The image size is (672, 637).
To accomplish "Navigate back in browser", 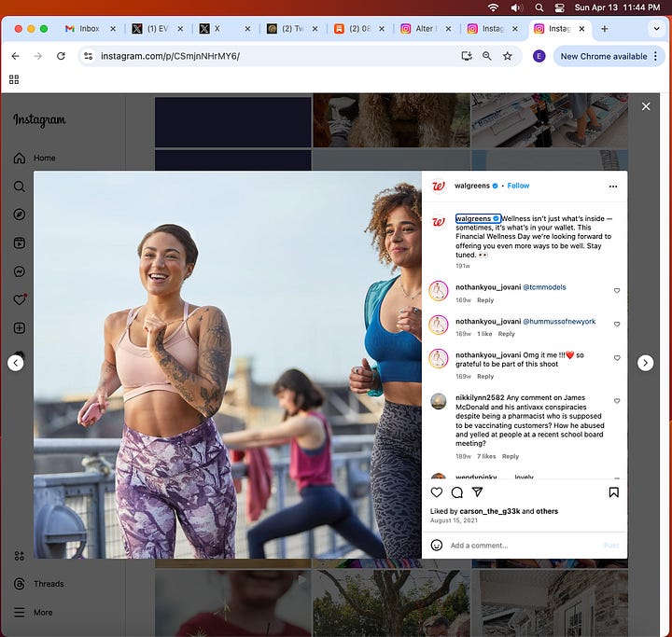I will [x=16, y=56].
